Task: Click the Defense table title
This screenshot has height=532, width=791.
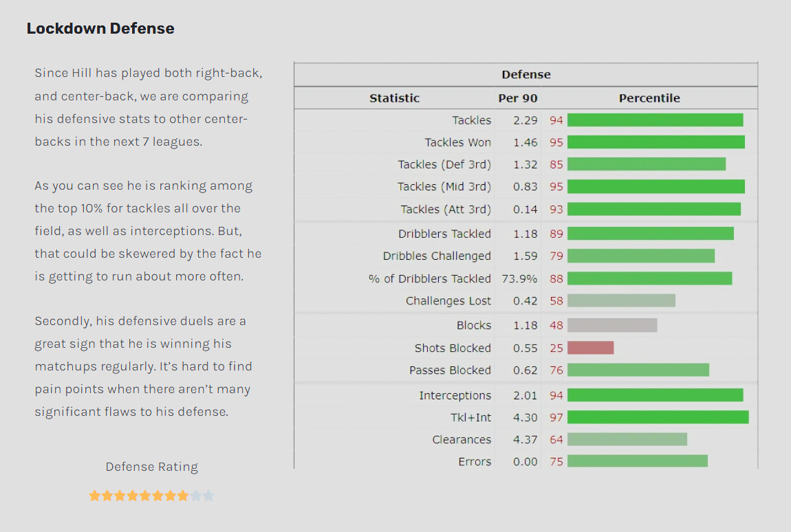Action: (525, 75)
